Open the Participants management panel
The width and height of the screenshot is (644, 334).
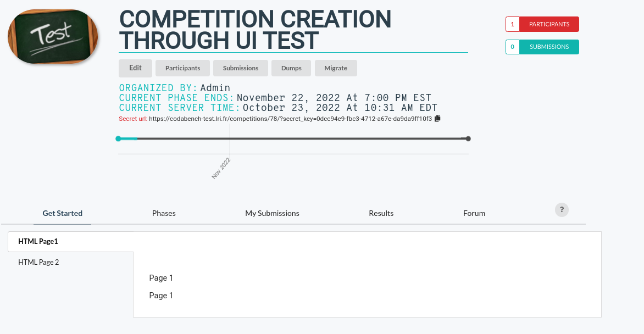(182, 68)
